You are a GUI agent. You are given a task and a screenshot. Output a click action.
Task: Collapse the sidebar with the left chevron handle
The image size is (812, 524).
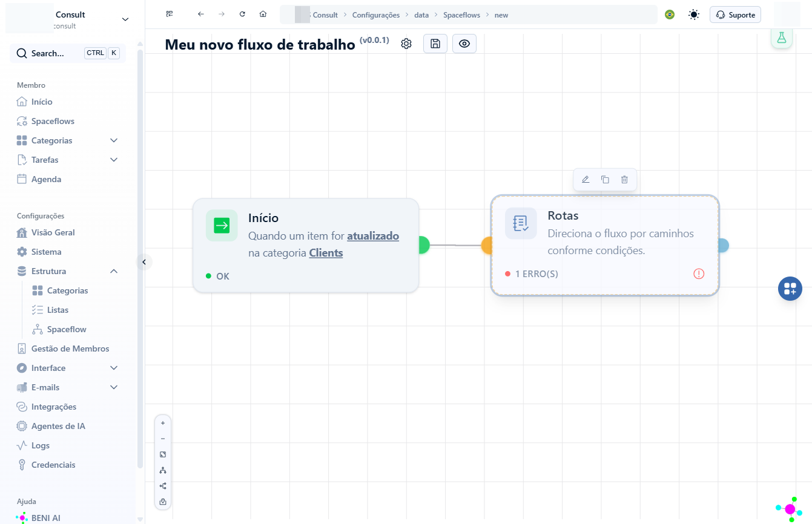tap(144, 262)
